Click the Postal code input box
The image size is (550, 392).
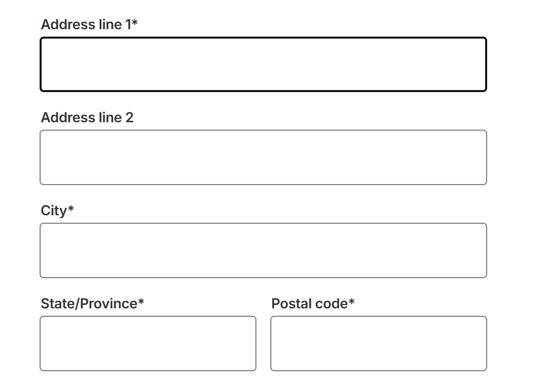378,343
